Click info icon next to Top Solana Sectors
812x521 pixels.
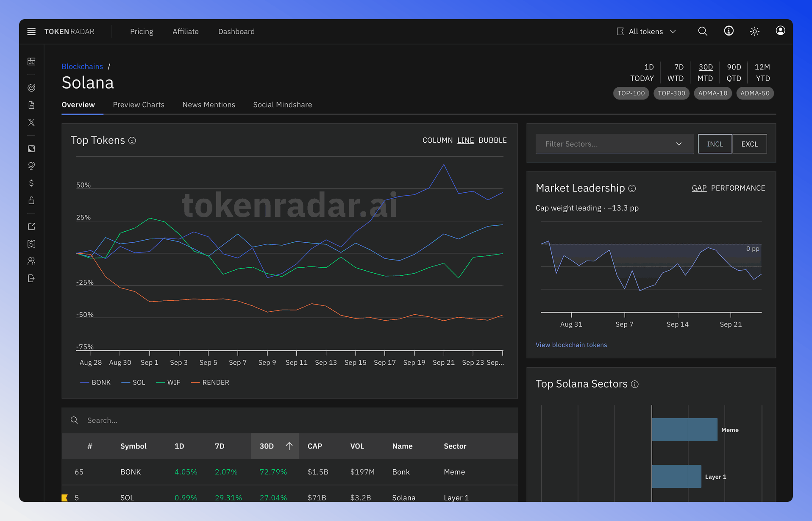coord(634,384)
